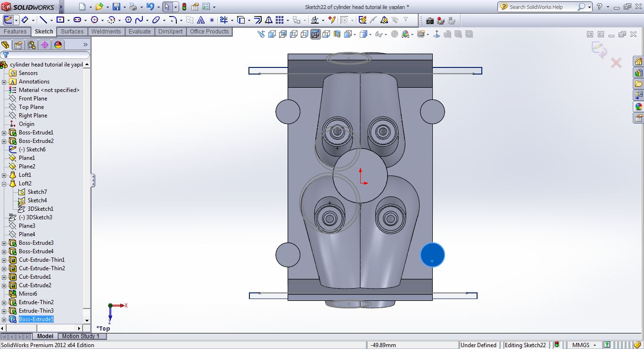The width and height of the screenshot is (644, 349).
Task: Select the Line sketch tool
Action: pos(43,20)
